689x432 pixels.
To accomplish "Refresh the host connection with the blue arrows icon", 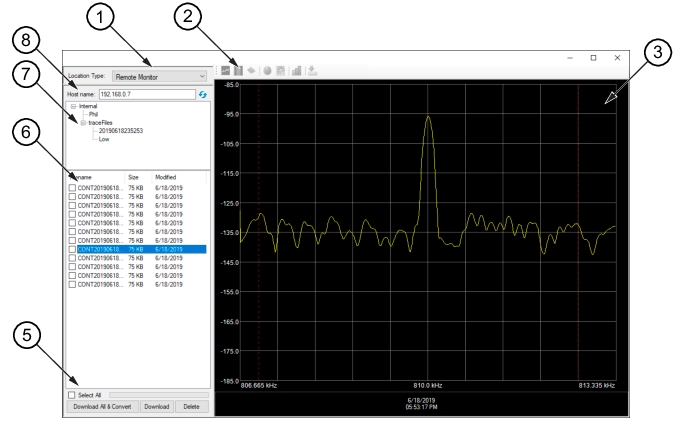I will [x=202, y=93].
